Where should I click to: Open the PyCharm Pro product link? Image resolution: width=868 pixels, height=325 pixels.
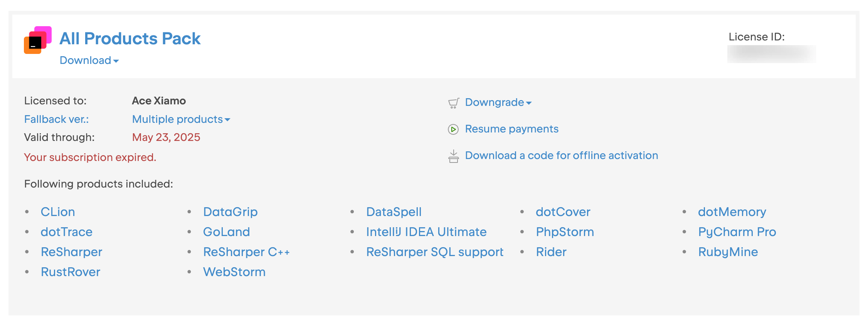tap(737, 232)
